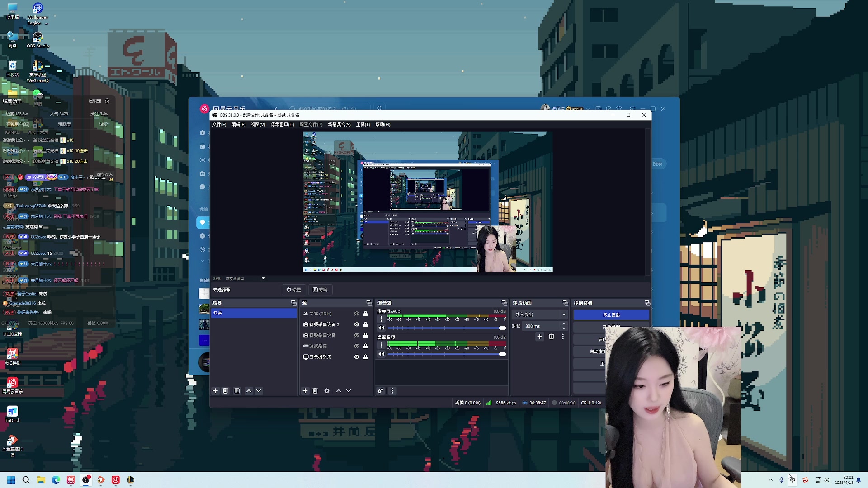The height and width of the screenshot is (488, 868).
Task: Open Windows Start menu
Action: (11, 480)
